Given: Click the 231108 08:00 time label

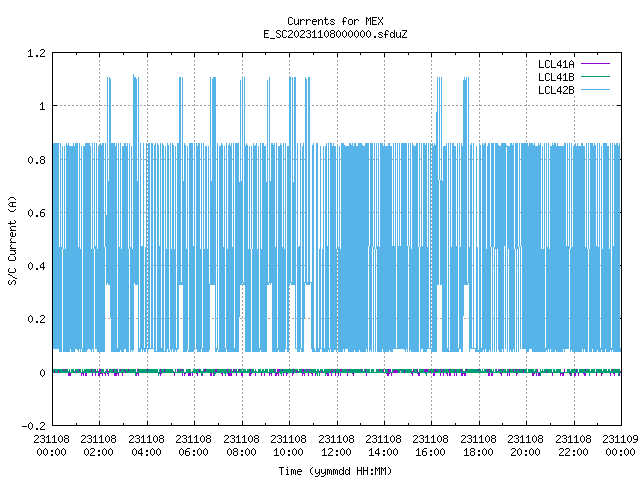Looking at the screenshot, I should 241,446.
